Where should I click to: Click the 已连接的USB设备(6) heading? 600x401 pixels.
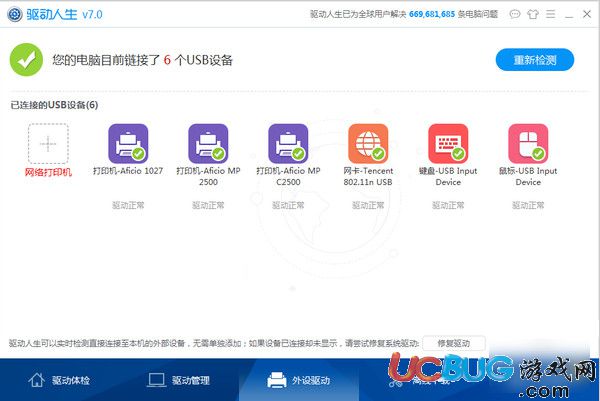(x=54, y=105)
